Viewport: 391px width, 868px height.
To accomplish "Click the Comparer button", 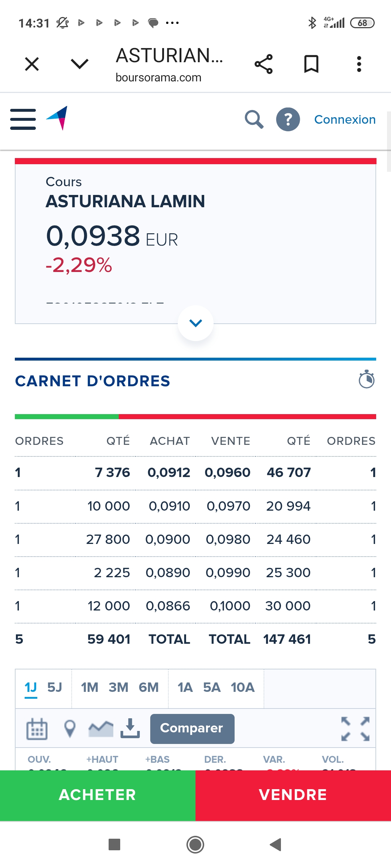I will (192, 728).
